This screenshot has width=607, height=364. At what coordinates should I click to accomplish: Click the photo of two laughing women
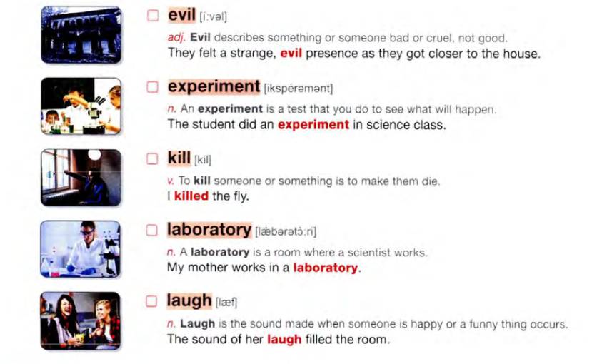pyautogui.click(x=80, y=320)
